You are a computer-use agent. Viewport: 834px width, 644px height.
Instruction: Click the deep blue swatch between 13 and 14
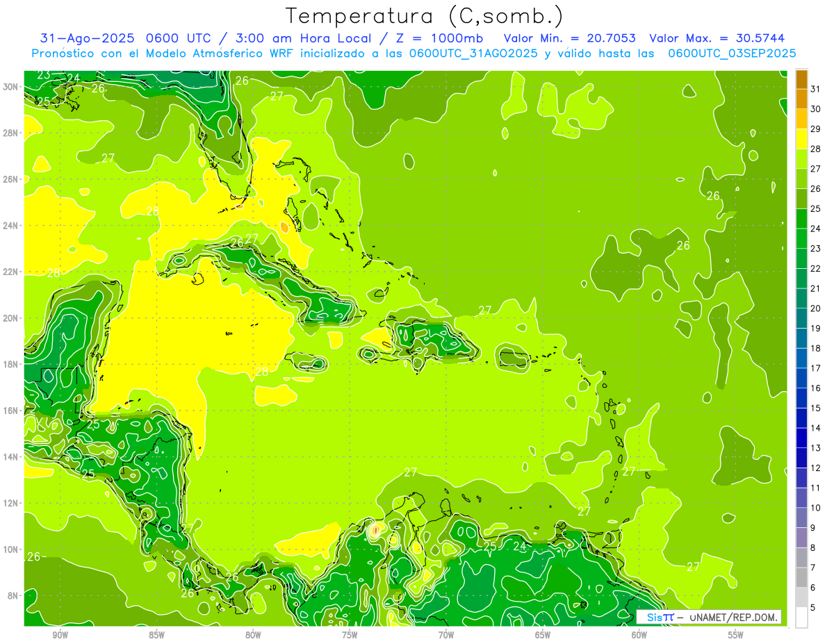click(x=801, y=438)
